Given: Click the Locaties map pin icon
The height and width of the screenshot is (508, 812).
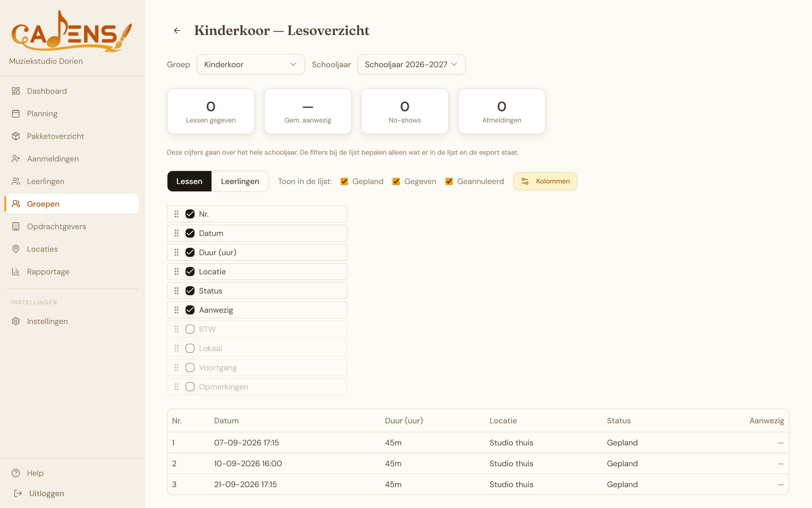Looking at the screenshot, I should pos(16,249).
